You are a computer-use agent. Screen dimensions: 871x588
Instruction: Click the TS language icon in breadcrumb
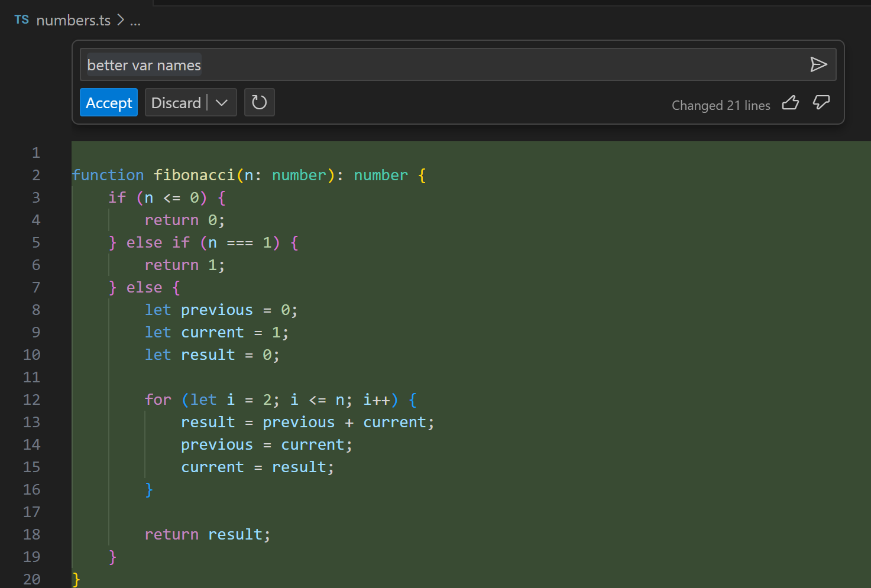pyautogui.click(x=21, y=20)
